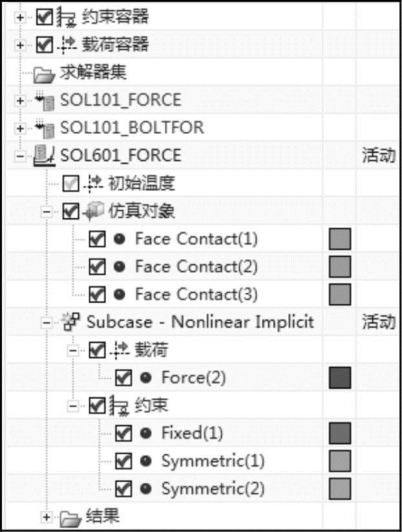Click the 活动 status of SOL601_FORCE

click(378, 156)
